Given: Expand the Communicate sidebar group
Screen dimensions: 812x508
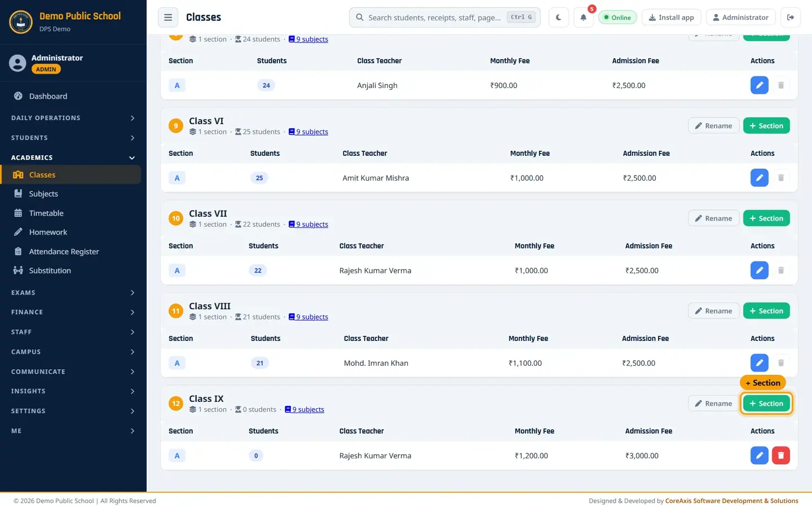Looking at the screenshot, I should [x=73, y=371].
